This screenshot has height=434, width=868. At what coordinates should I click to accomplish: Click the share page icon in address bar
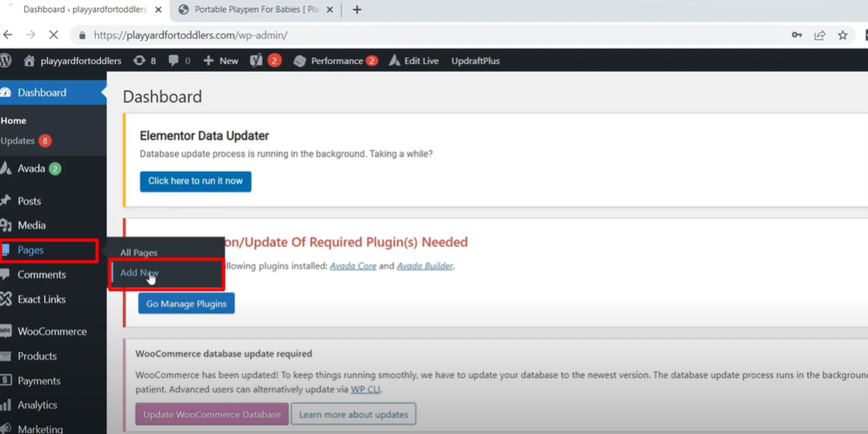coord(820,35)
